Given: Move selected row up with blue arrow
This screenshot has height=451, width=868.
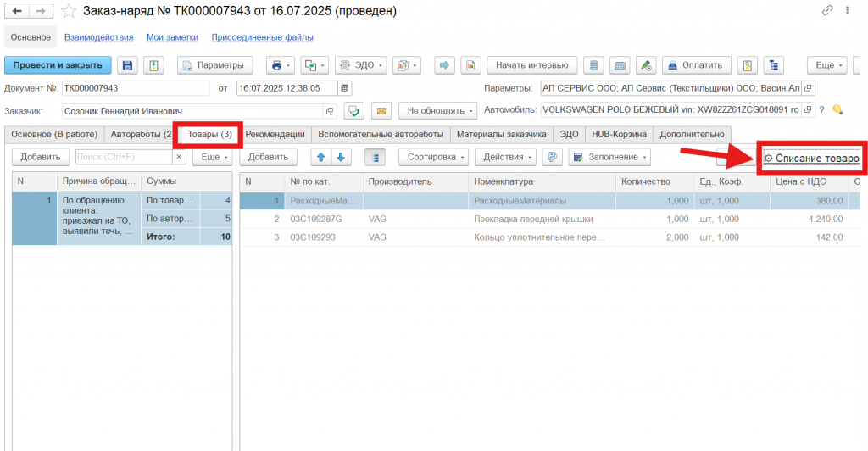Looking at the screenshot, I should [322, 157].
